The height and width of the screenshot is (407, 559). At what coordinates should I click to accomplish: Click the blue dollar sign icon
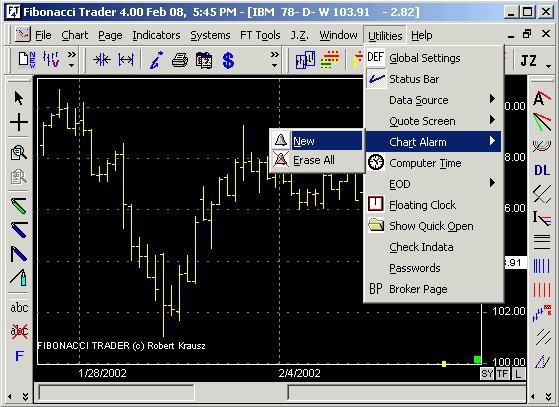click(228, 60)
